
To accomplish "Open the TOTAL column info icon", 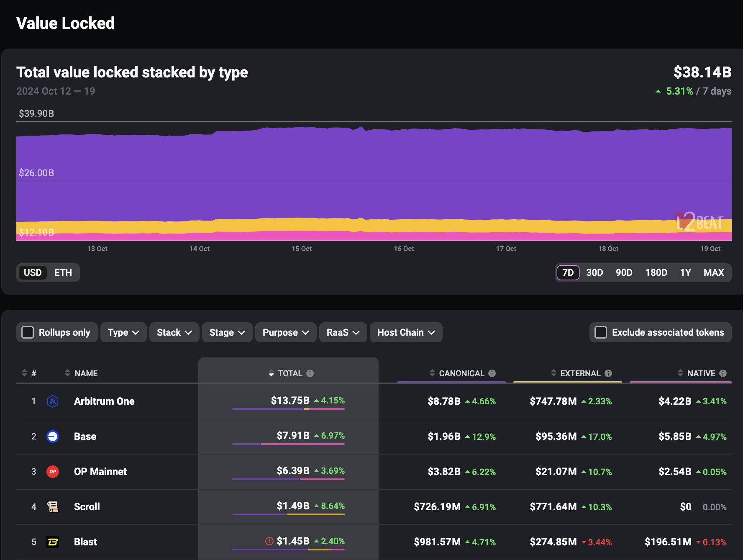I will click(310, 373).
